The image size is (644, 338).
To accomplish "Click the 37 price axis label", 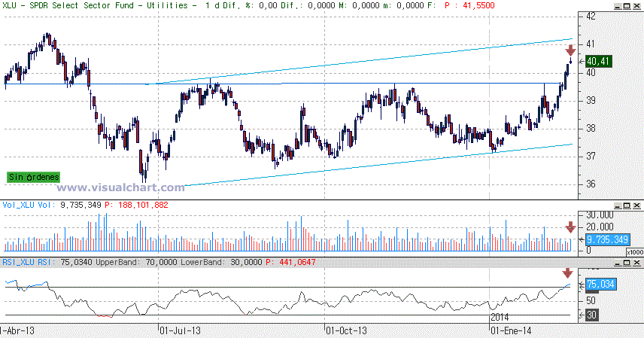I will (x=591, y=157).
